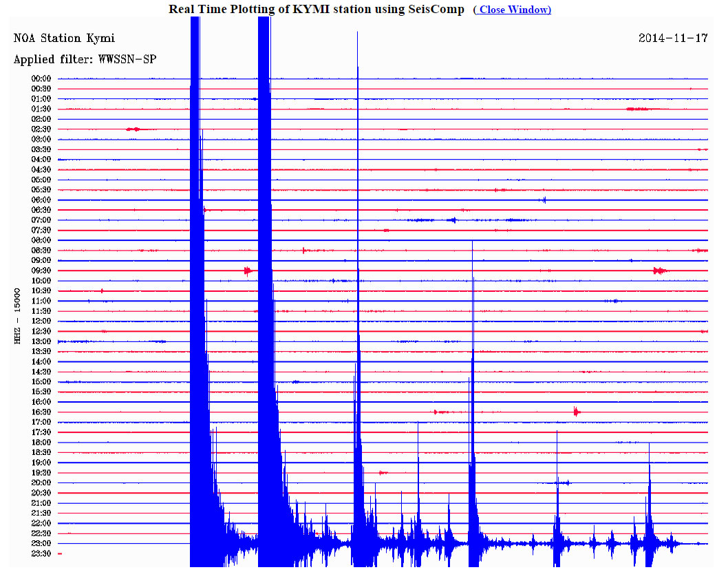Select the 09:30 time label
The width and height of the screenshot is (728, 583).
[x=41, y=271]
